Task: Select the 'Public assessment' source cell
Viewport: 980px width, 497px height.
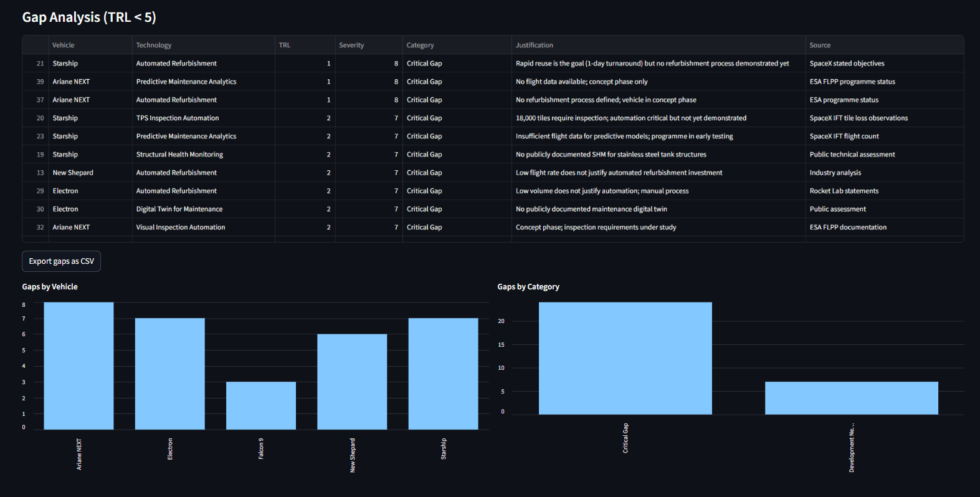Action: tap(885, 209)
